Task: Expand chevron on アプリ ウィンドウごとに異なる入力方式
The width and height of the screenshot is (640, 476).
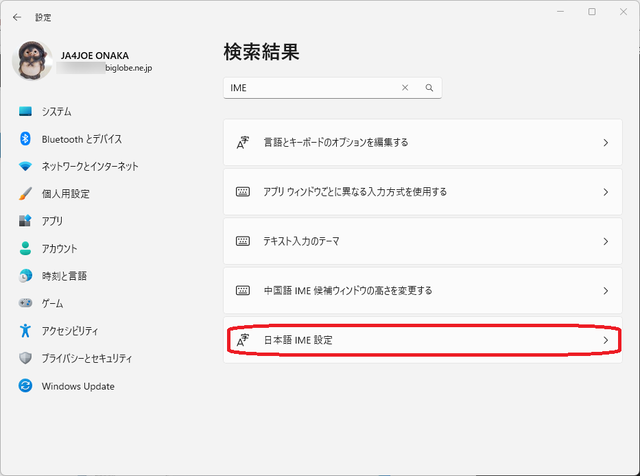Action: (606, 192)
